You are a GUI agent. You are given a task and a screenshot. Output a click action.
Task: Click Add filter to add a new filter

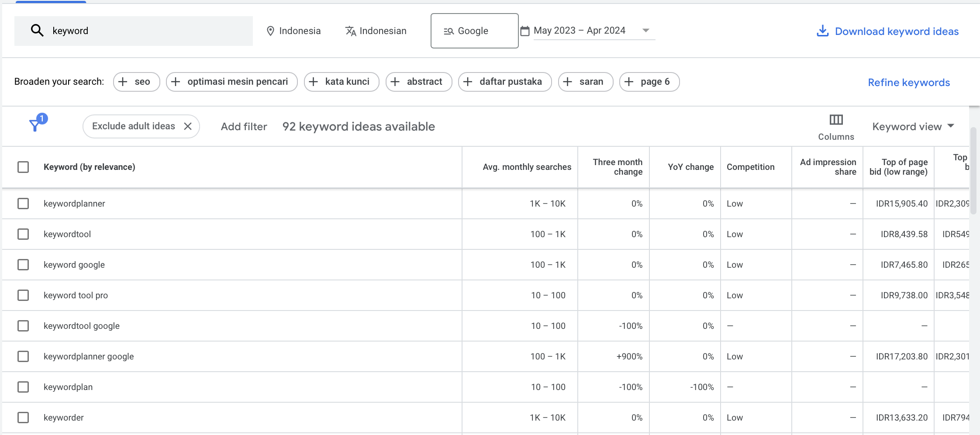[x=244, y=126]
